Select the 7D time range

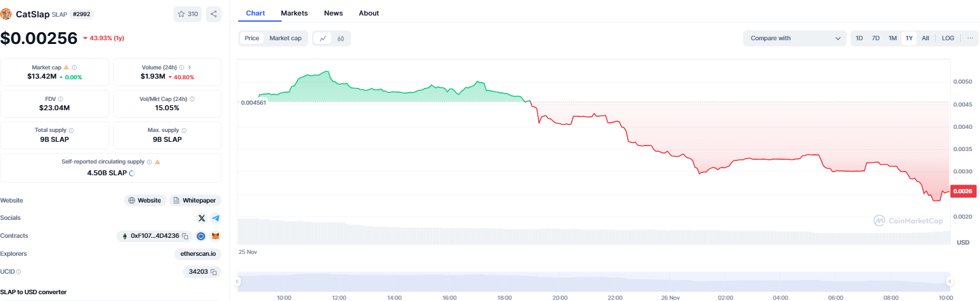tap(875, 38)
